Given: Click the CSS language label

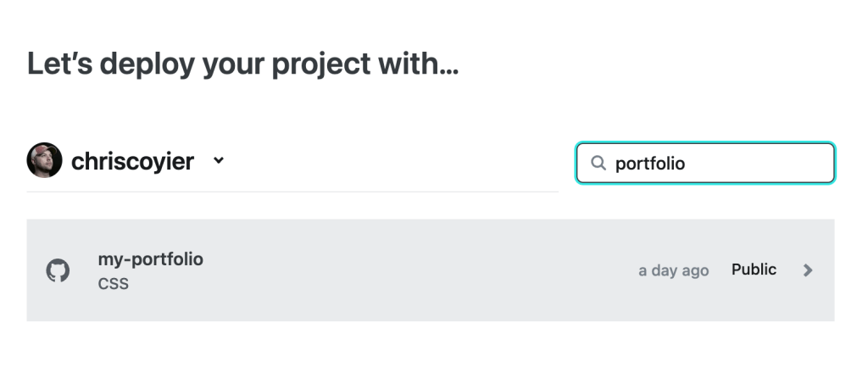Looking at the screenshot, I should (114, 284).
